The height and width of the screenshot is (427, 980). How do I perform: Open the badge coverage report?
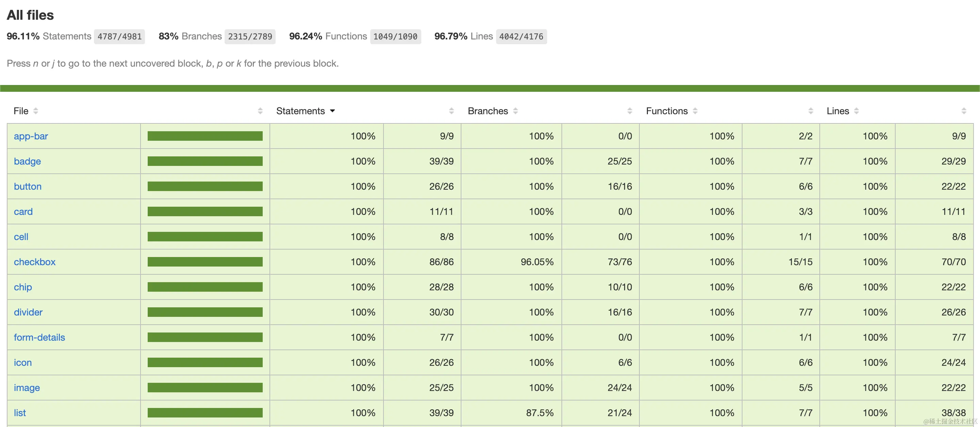point(27,161)
